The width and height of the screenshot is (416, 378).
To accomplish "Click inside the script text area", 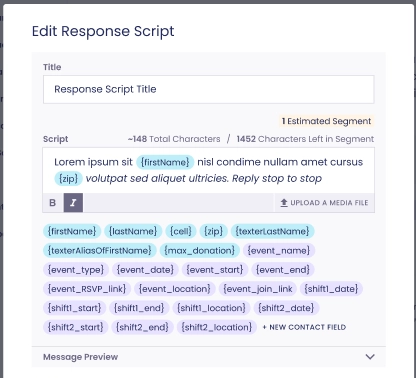I will coord(208,170).
